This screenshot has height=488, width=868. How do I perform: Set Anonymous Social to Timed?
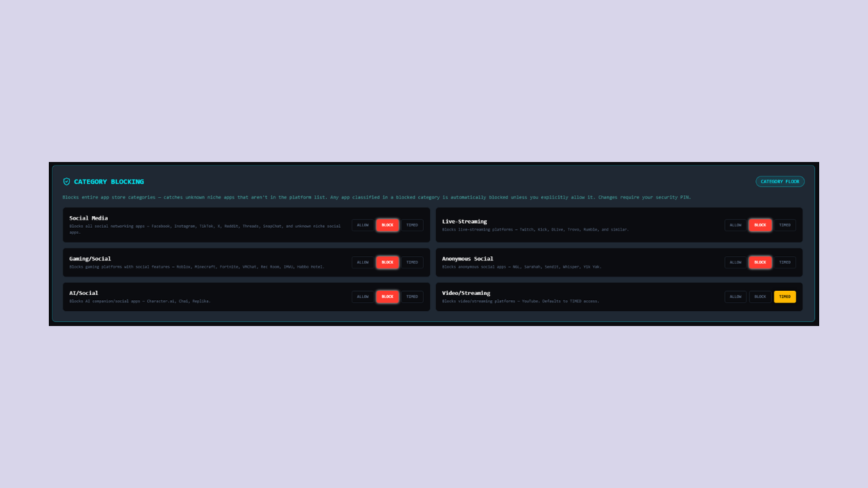[x=785, y=262]
